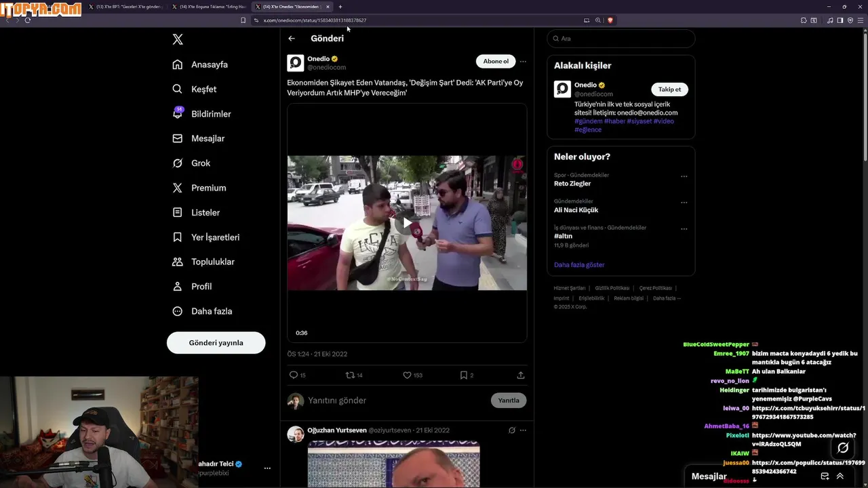Click Abone ol button
Image resolution: width=868 pixels, height=488 pixels.
tap(496, 61)
